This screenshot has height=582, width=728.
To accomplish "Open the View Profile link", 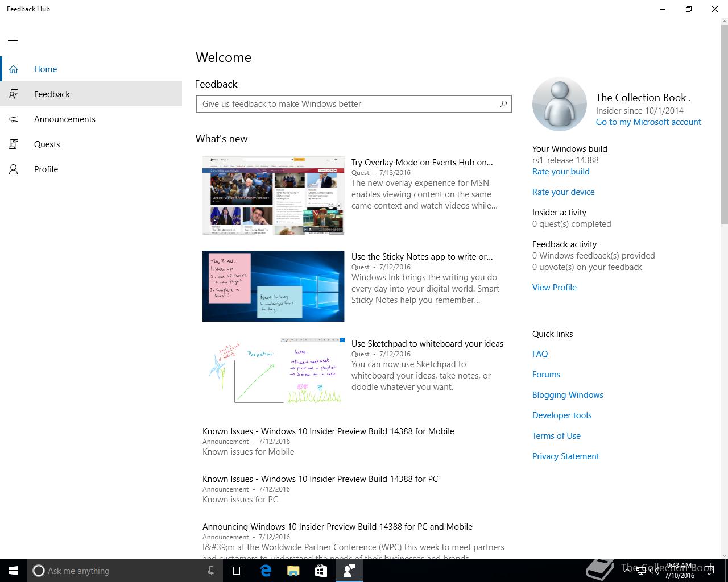I will (x=555, y=288).
